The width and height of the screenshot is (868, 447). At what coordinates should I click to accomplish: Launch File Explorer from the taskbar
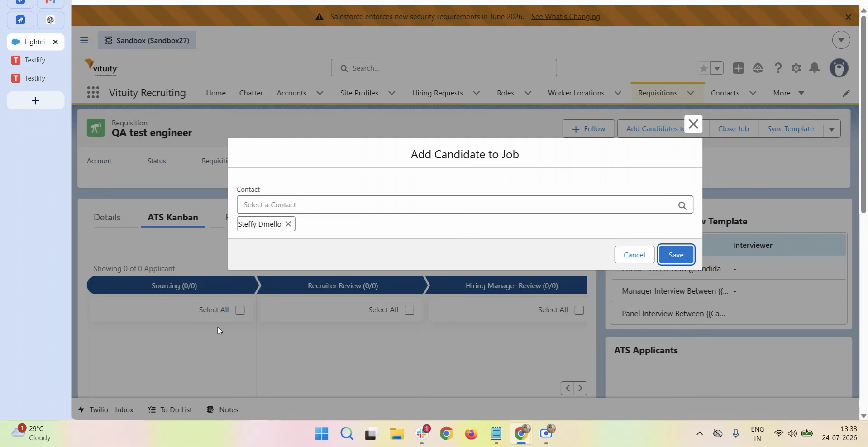click(396, 434)
